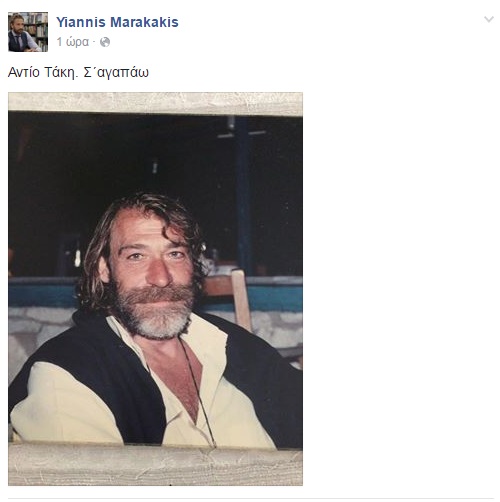Click the post text "Αντίο Τάκη. Σ΄αγαπάω"
This screenshot has width=500, height=502.
[x=78, y=72]
